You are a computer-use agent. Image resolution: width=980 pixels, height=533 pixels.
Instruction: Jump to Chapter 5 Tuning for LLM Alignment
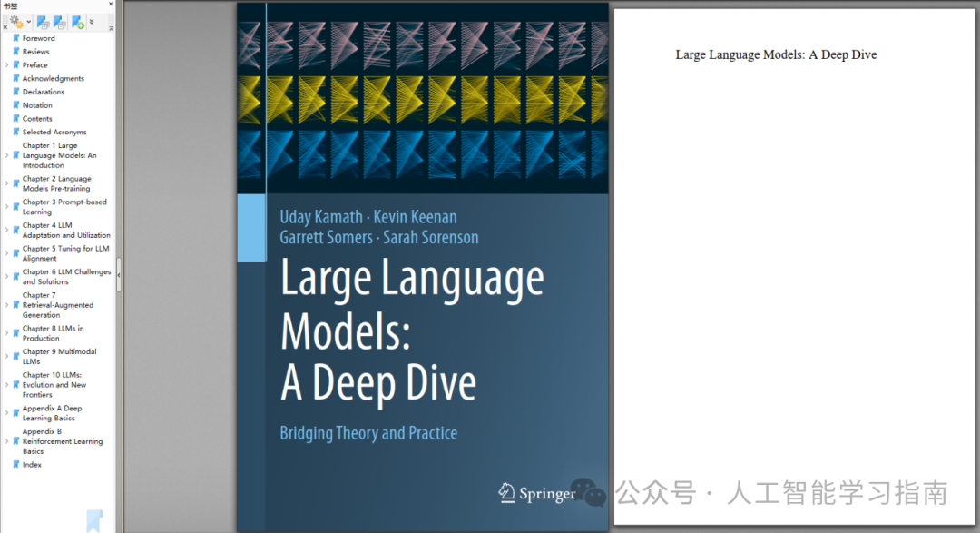pos(65,253)
